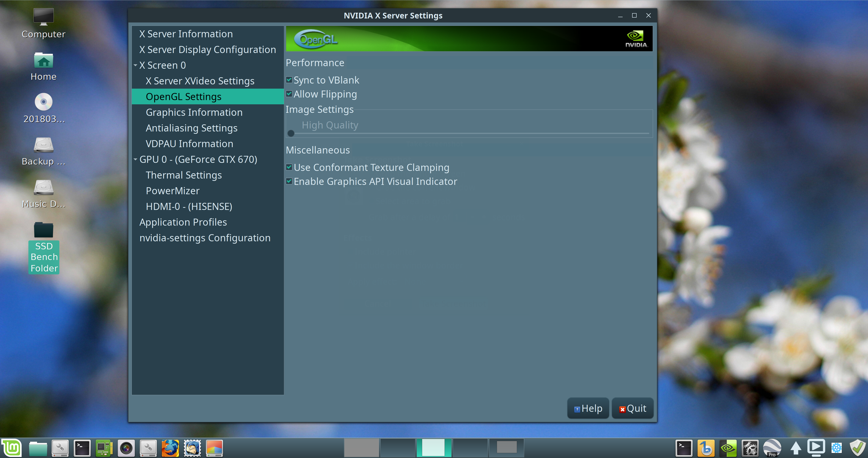
Task: Collapse the X Screen 0 tree arrow
Action: tap(135, 65)
